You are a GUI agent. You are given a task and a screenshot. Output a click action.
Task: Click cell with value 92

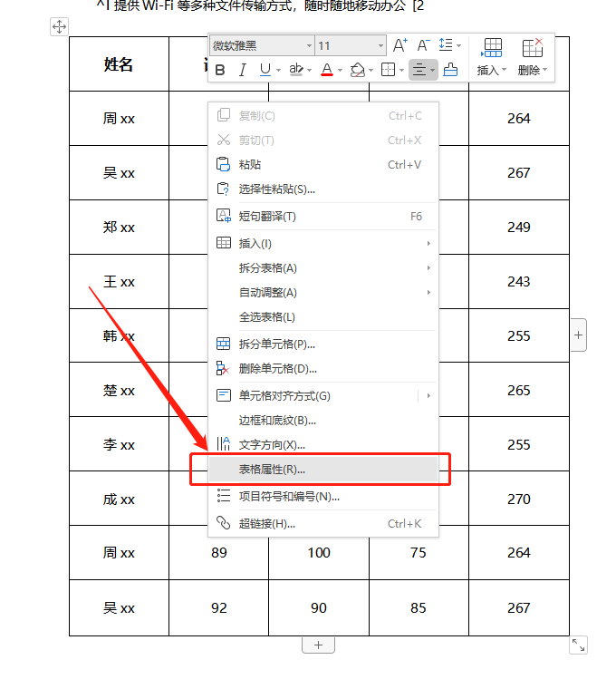219,607
